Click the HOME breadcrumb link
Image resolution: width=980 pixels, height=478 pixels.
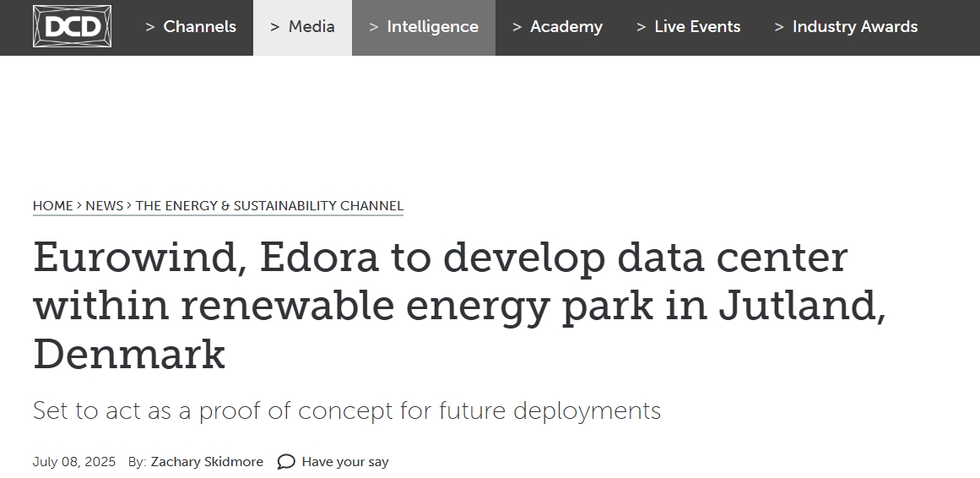point(52,206)
